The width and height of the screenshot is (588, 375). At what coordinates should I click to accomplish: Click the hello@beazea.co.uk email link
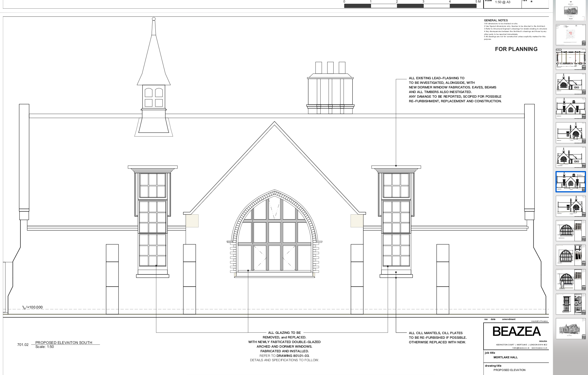521,348
